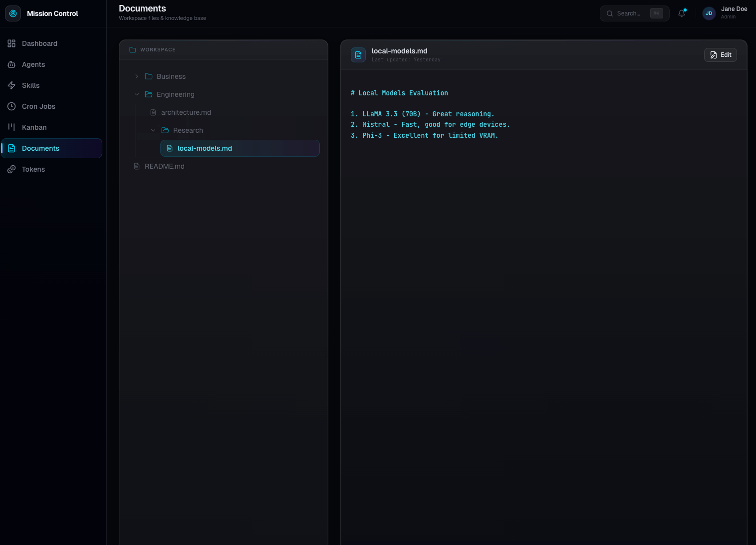Collapse the Research folder

153,130
